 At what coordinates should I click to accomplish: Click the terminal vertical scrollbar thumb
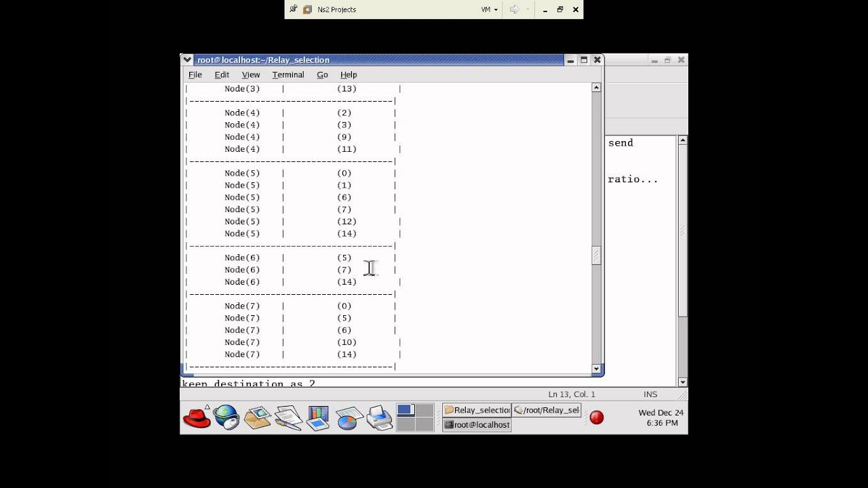[x=596, y=255]
